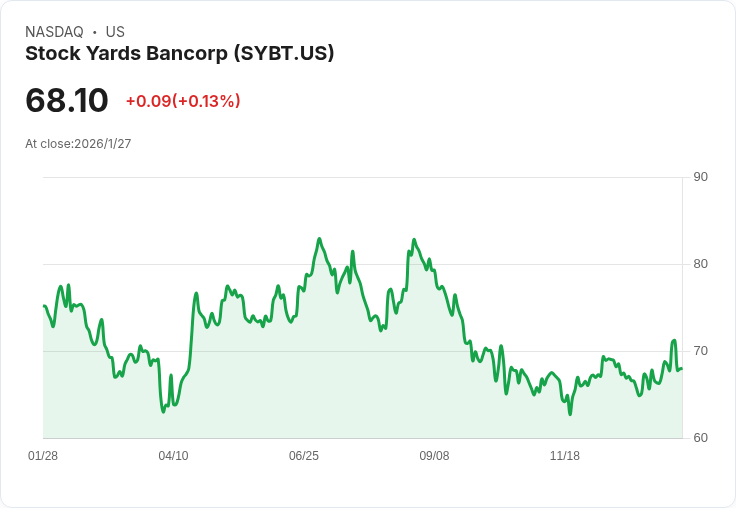Click the late-June peak on the chart line

[320, 239]
